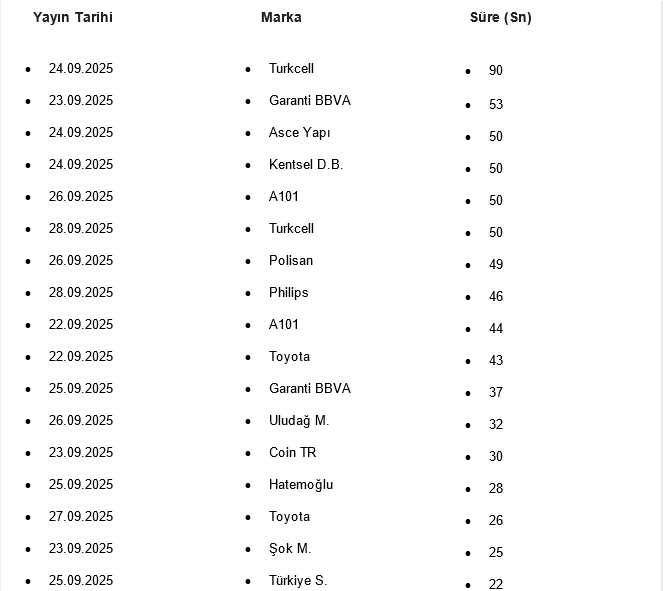
Task: Select the Philips brand entry
Action: (288, 293)
